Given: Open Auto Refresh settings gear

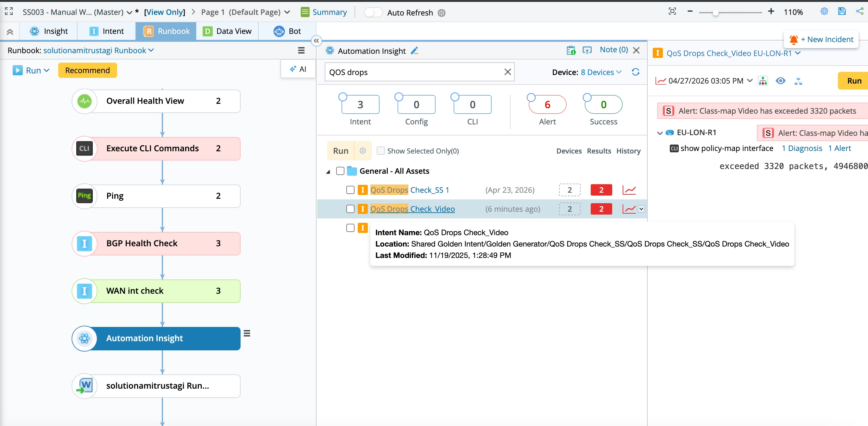Looking at the screenshot, I should (x=441, y=13).
